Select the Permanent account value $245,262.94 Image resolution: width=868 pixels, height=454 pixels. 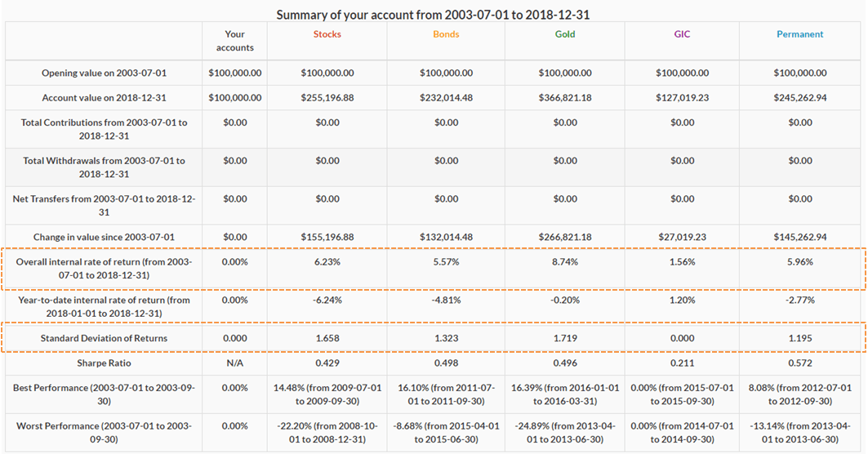click(800, 98)
